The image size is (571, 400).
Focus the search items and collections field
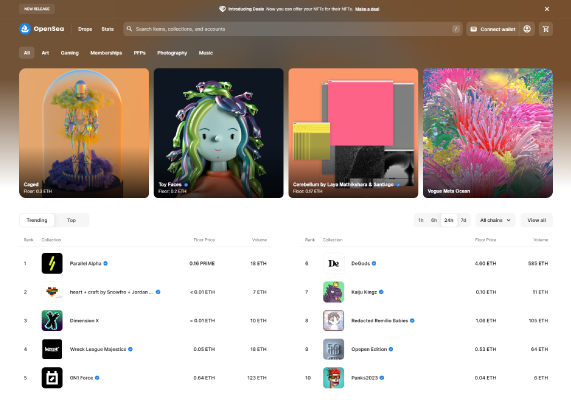pos(293,29)
